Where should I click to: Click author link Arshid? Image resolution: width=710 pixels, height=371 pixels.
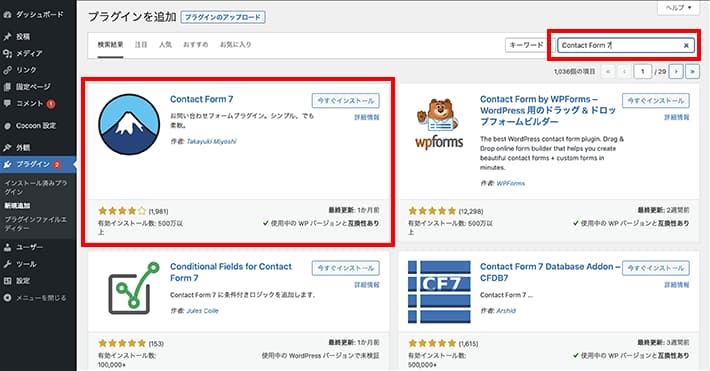tap(506, 311)
